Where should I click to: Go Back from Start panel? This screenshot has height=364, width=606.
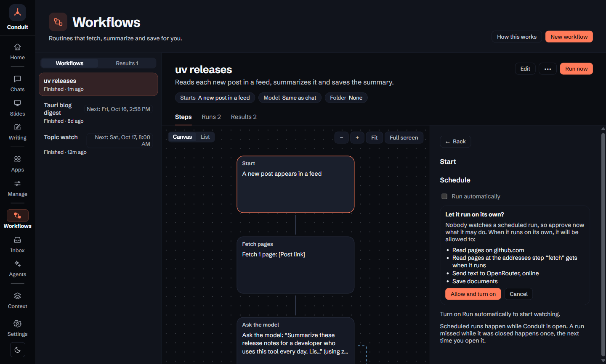click(x=455, y=142)
